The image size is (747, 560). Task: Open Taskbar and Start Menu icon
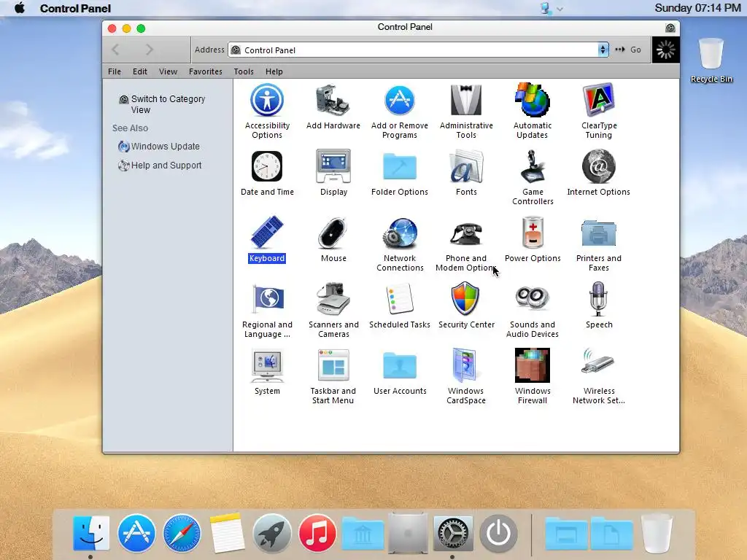333,365
